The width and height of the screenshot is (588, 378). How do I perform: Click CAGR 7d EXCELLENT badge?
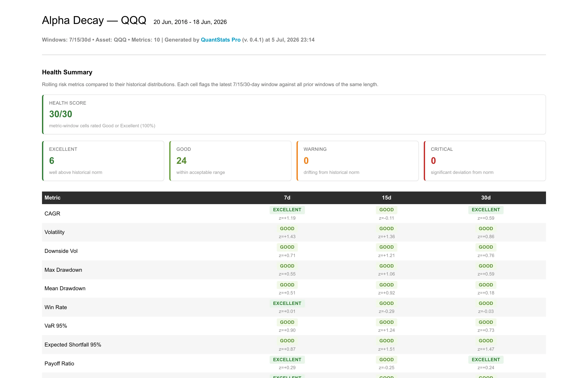click(287, 210)
